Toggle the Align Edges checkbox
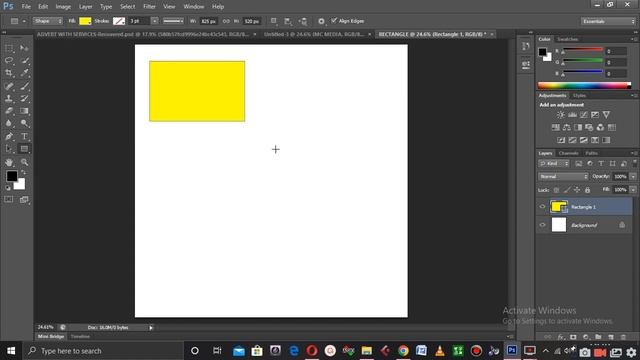640x360 pixels. (x=334, y=20)
